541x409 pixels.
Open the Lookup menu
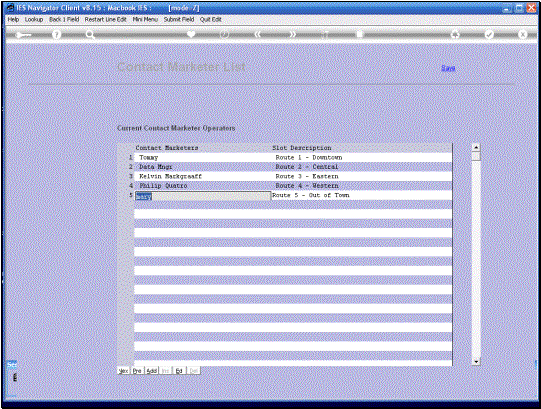[34, 19]
